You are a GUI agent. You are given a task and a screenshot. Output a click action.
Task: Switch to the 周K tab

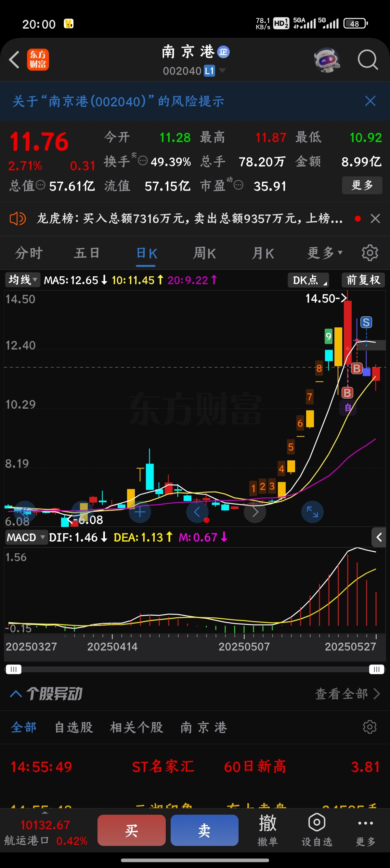click(x=204, y=253)
